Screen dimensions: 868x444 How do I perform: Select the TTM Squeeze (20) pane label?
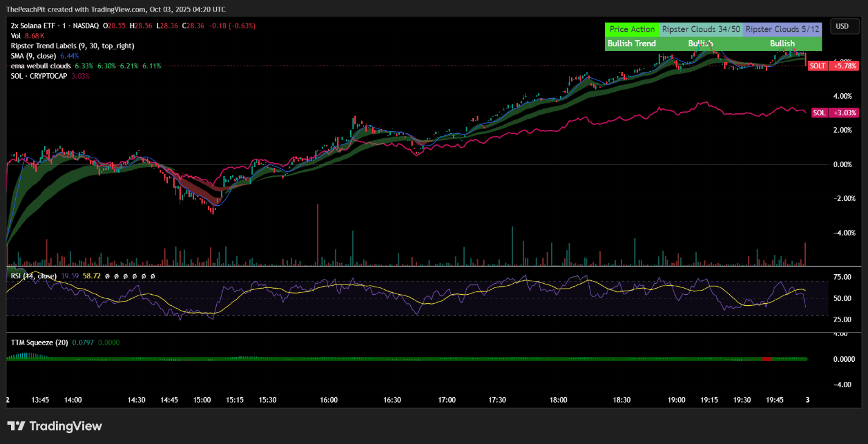(x=38, y=342)
